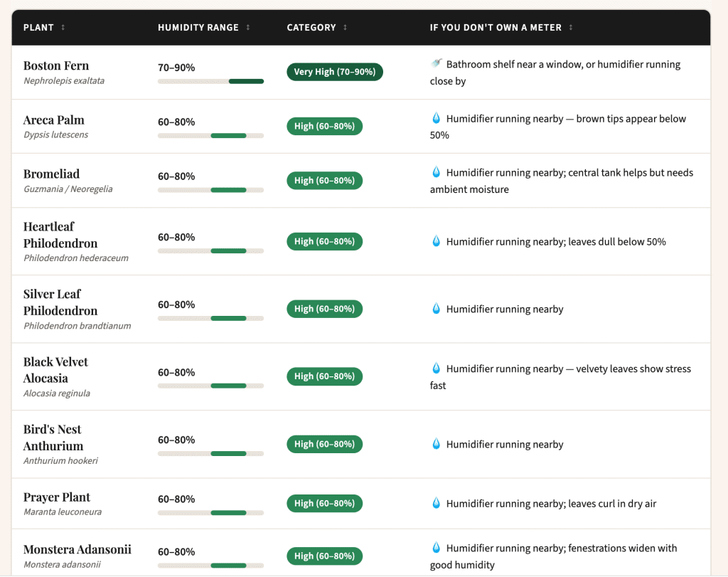Click the Boston Fern humidity range bar

pyautogui.click(x=210, y=81)
